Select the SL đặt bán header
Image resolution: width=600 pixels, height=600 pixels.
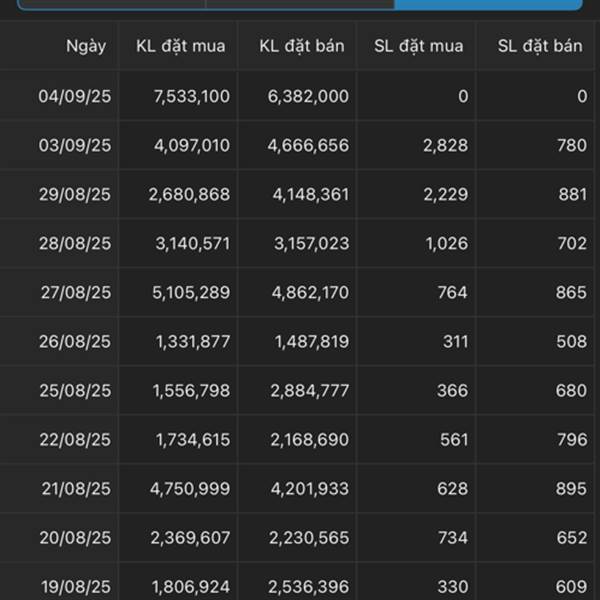tap(540, 46)
